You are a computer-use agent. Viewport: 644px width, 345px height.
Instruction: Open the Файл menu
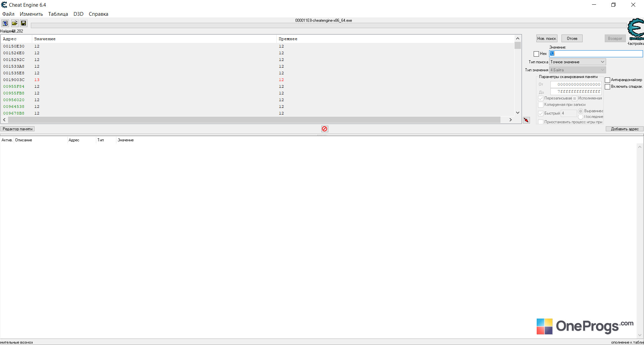tap(8, 14)
